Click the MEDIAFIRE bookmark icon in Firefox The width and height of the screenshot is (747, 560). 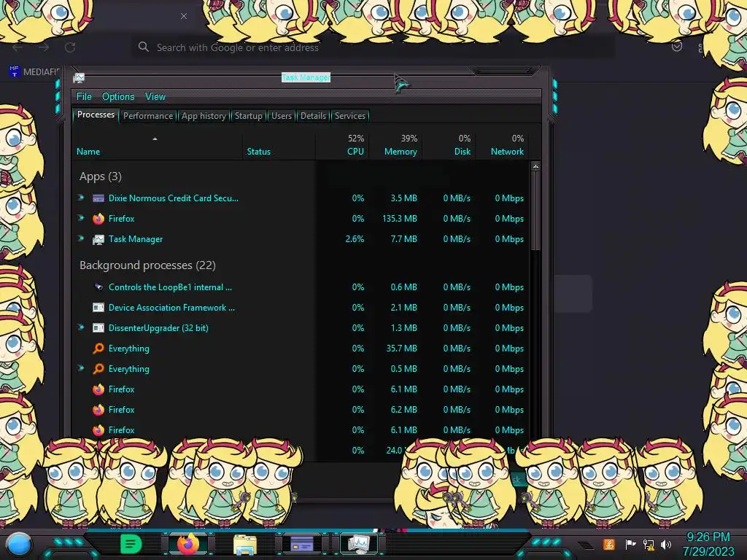click(15, 71)
